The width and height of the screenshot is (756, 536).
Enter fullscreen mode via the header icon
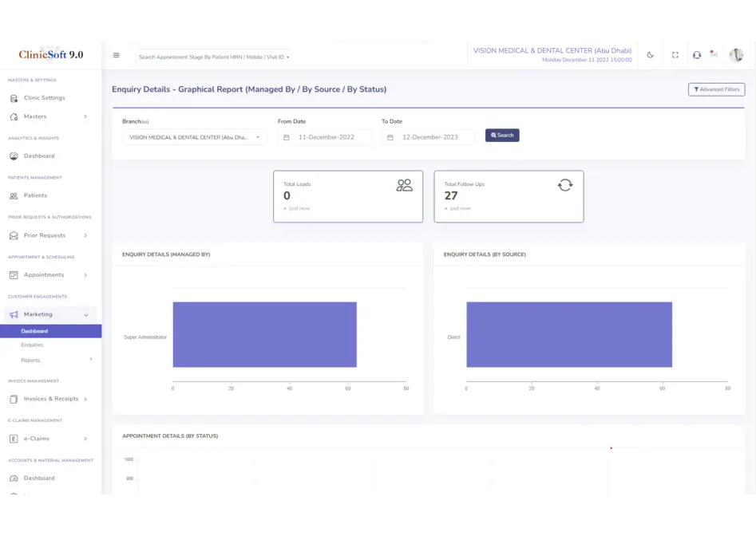675,55
